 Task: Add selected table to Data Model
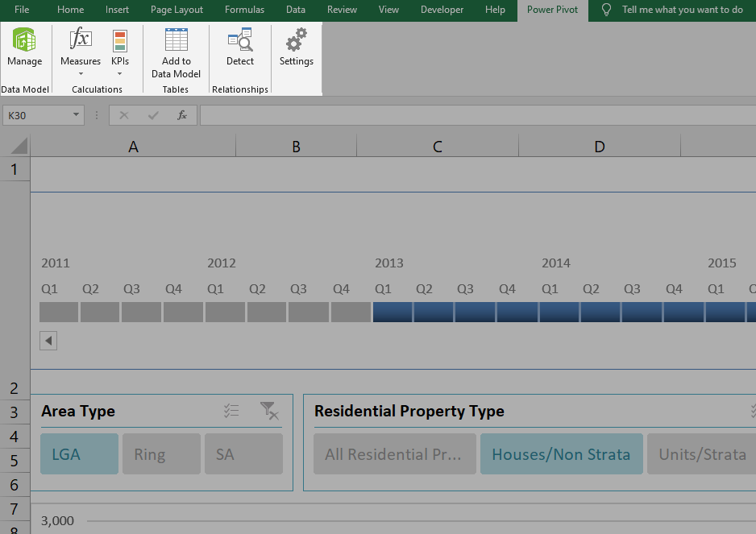(x=176, y=50)
